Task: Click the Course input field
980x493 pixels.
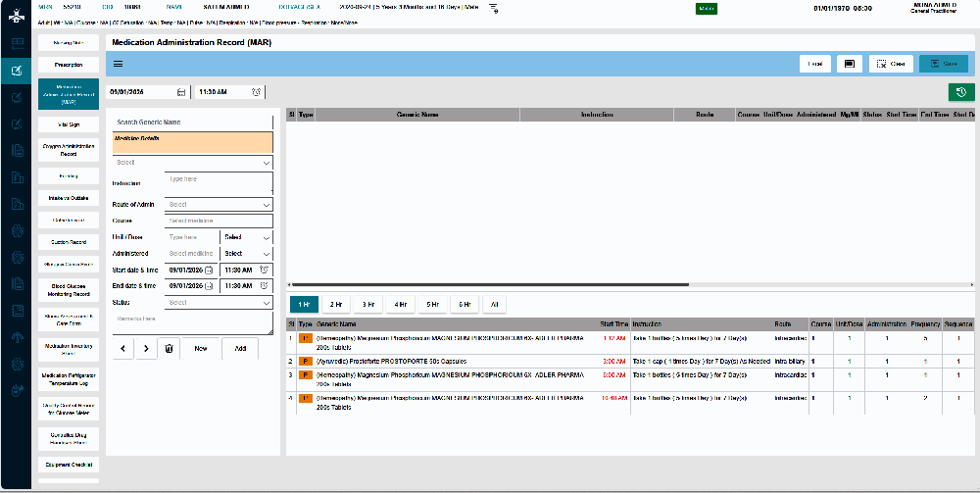Action: (219, 221)
